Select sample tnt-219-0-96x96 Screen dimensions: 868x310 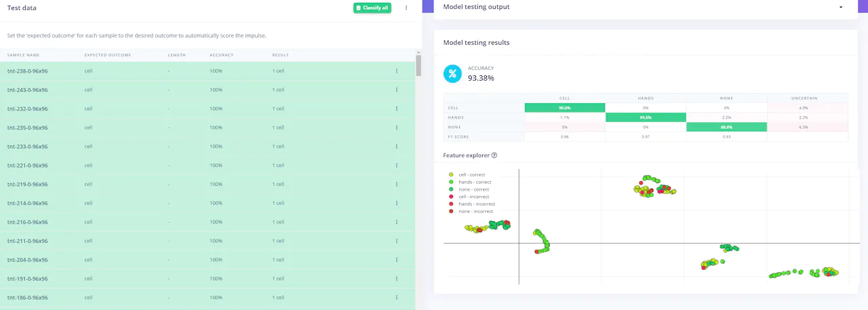pyautogui.click(x=27, y=185)
